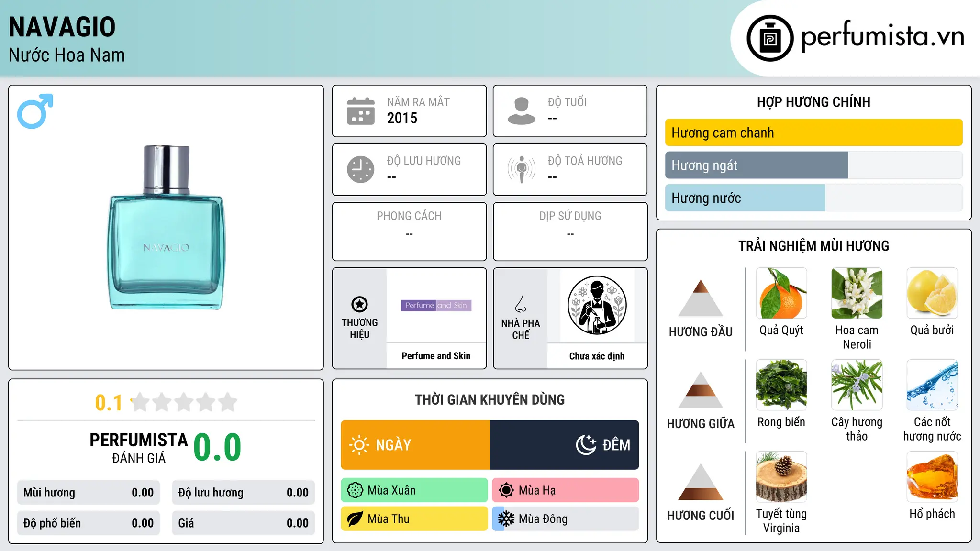Click the moon icon in the Đêm bar
980x551 pixels.
[586, 445]
